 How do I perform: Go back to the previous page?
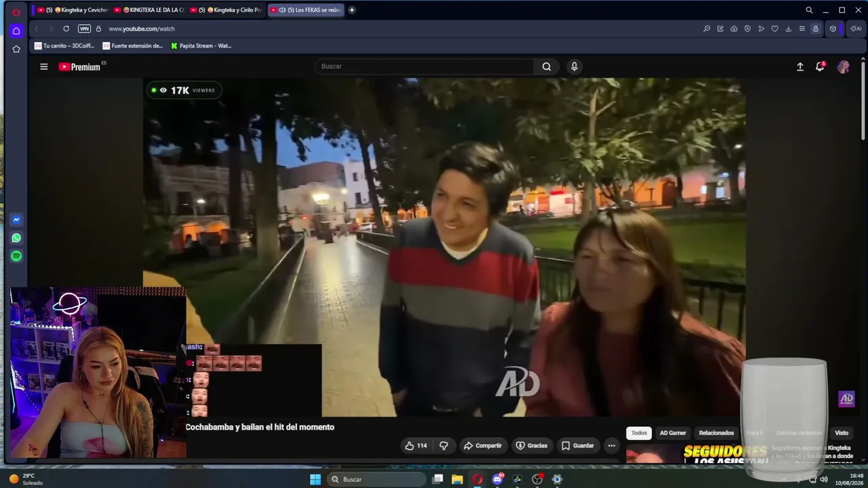point(36,28)
